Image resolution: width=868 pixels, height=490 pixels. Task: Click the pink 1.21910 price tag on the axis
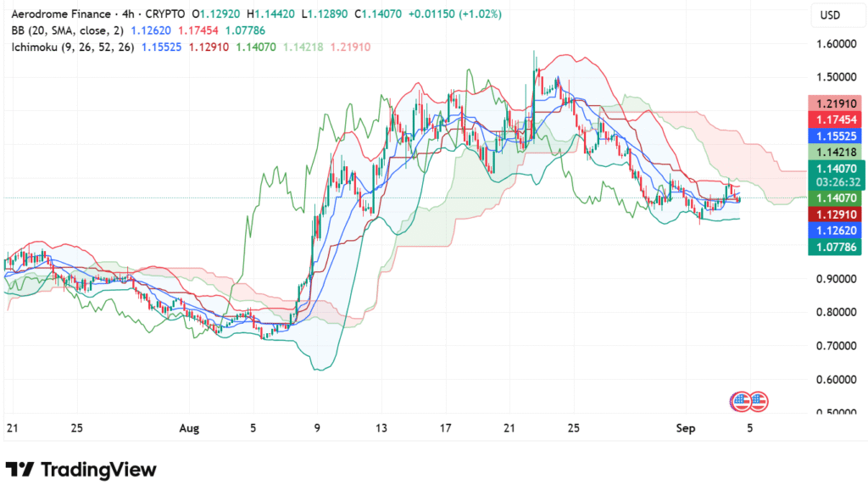point(835,103)
